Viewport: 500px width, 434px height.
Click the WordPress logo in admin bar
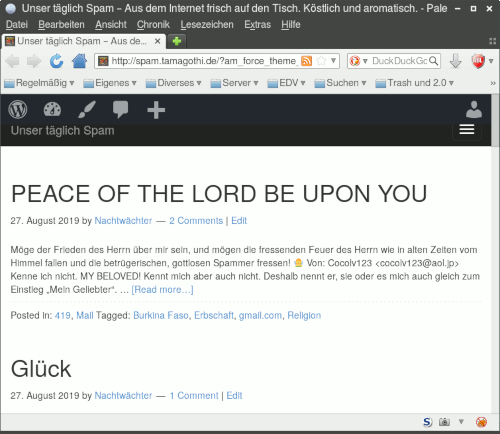(x=18, y=109)
